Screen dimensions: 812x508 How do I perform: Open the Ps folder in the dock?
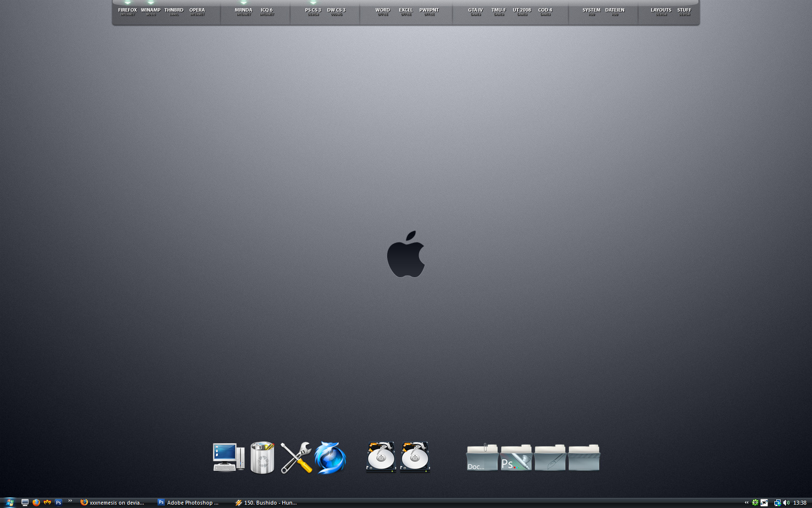click(516, 457)
